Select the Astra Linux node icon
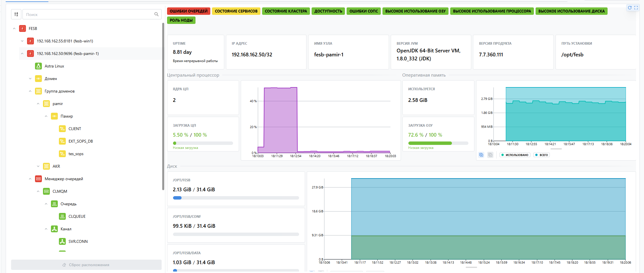The height and width of the screenshot is (273, 644). coord(38,66)
